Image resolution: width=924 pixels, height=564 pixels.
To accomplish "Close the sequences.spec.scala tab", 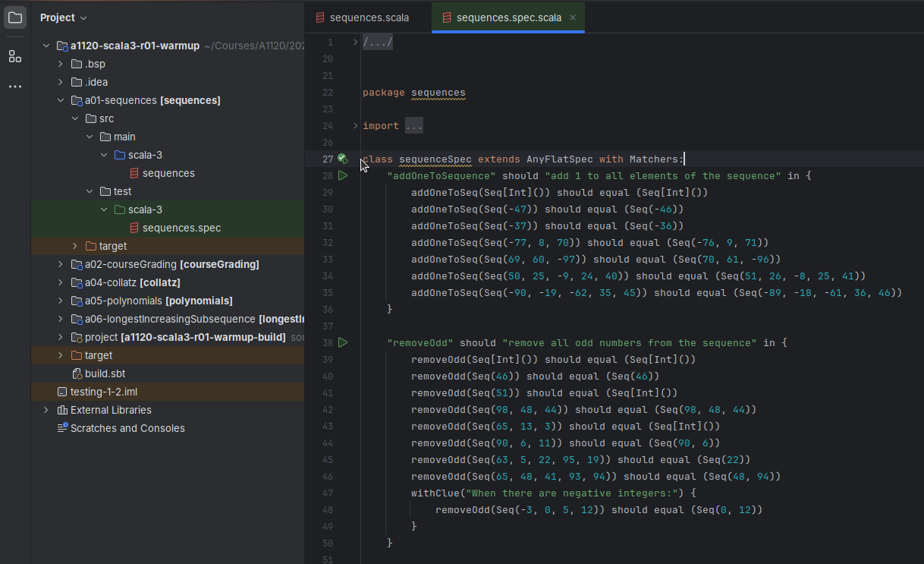I will coord(573,17).
